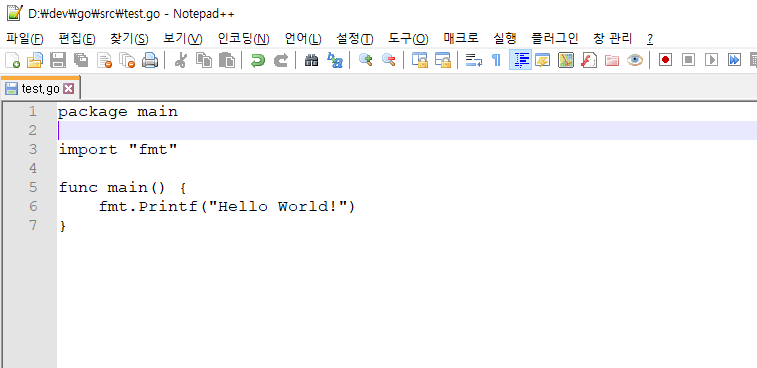
Task: Click the Close document toolbar icon
Action: point(104,60)
